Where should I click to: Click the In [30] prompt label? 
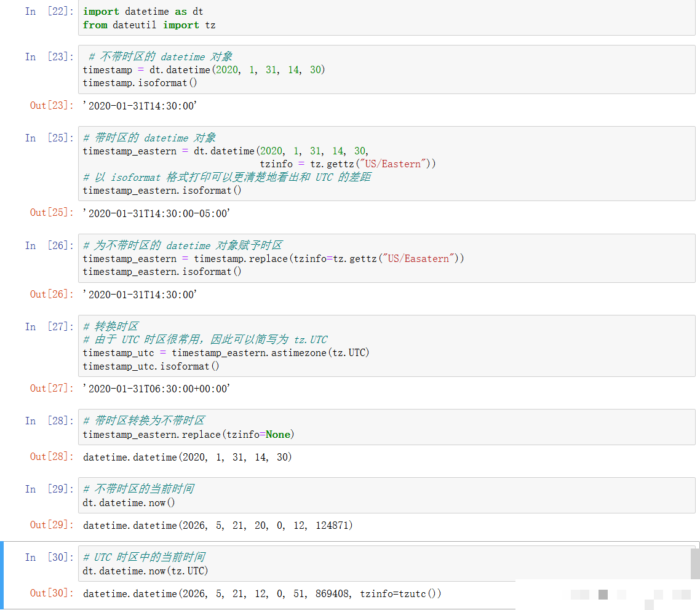[49, 558]
